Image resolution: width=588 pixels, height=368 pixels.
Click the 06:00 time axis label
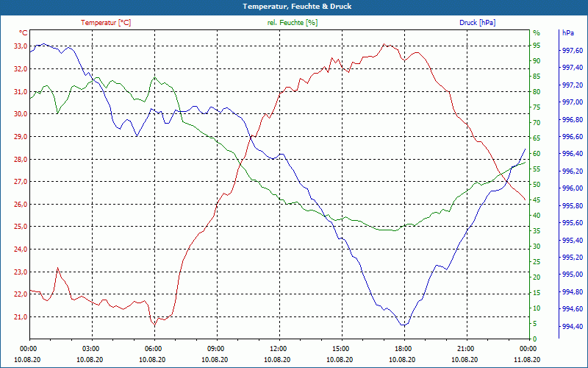pos(153,348)
